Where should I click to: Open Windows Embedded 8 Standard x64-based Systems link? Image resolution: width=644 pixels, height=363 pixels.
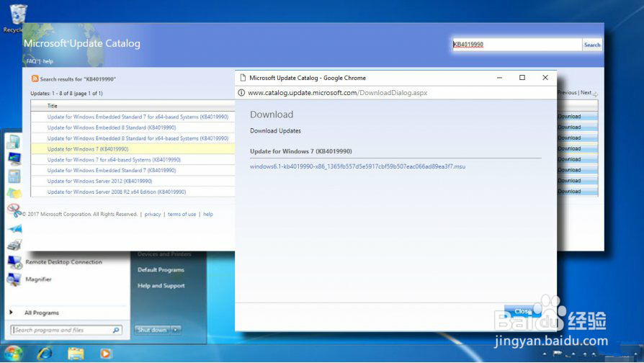point(138,138)
